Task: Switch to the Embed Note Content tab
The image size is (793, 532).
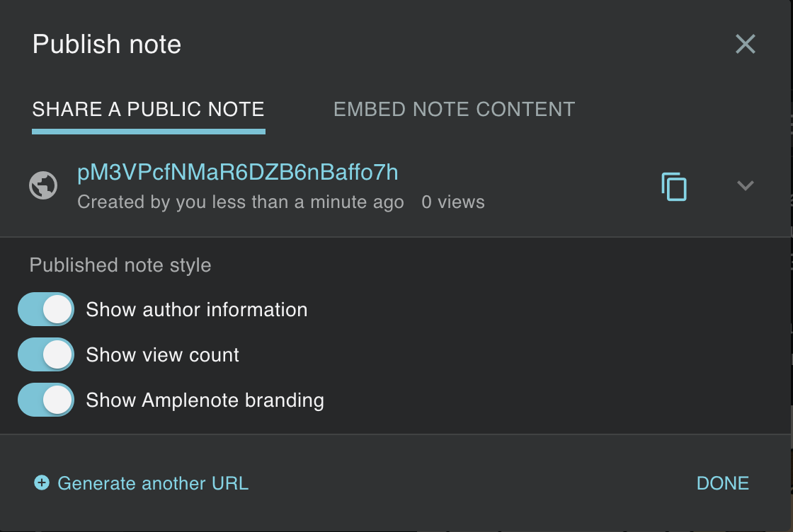Action: [454, 110]
